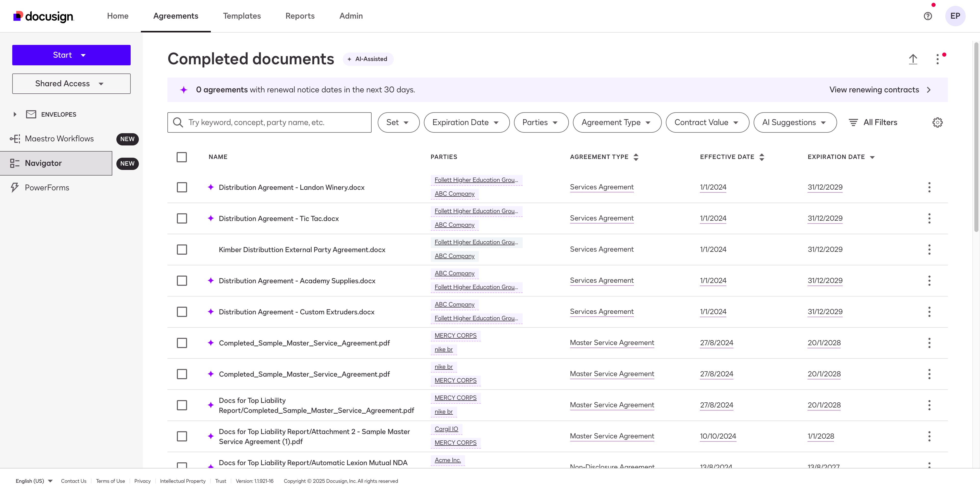Screen dimensions: 980x494
Task: Check the Landon Winery agreement row
Action: click(x=181, y=187)
